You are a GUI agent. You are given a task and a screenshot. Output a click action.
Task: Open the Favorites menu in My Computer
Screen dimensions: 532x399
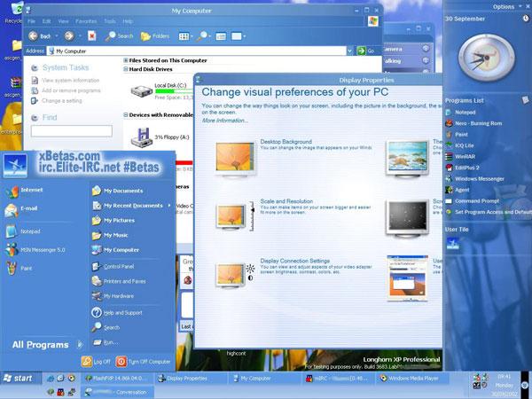(x=86, y=21)
